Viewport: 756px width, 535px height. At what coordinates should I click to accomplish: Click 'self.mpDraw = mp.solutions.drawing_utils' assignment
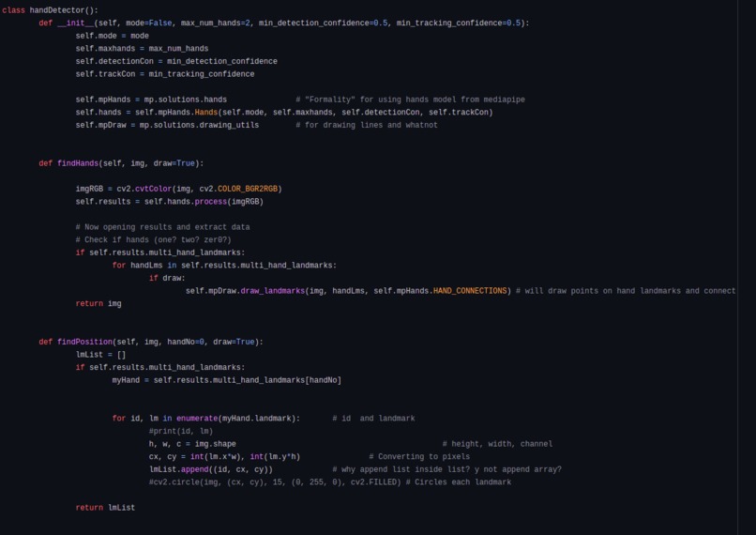coord(167,126)
